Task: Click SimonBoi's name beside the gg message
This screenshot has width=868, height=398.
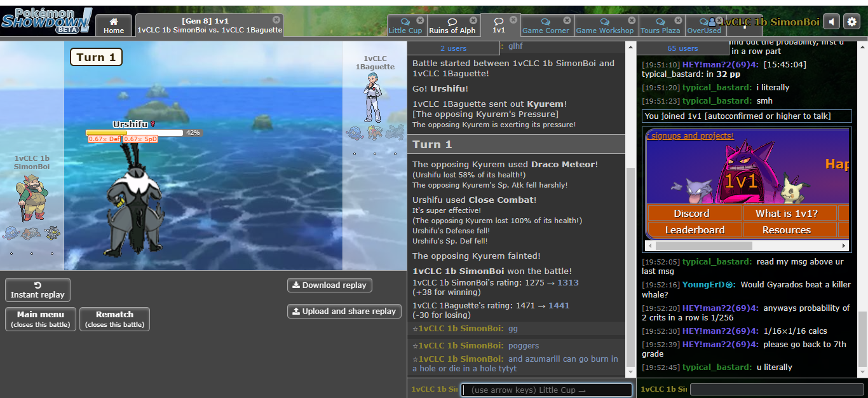Action: click(458, 328)
